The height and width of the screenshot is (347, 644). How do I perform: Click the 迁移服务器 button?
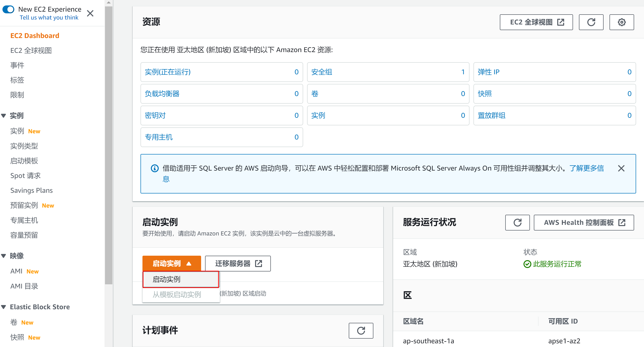point(238,263)
